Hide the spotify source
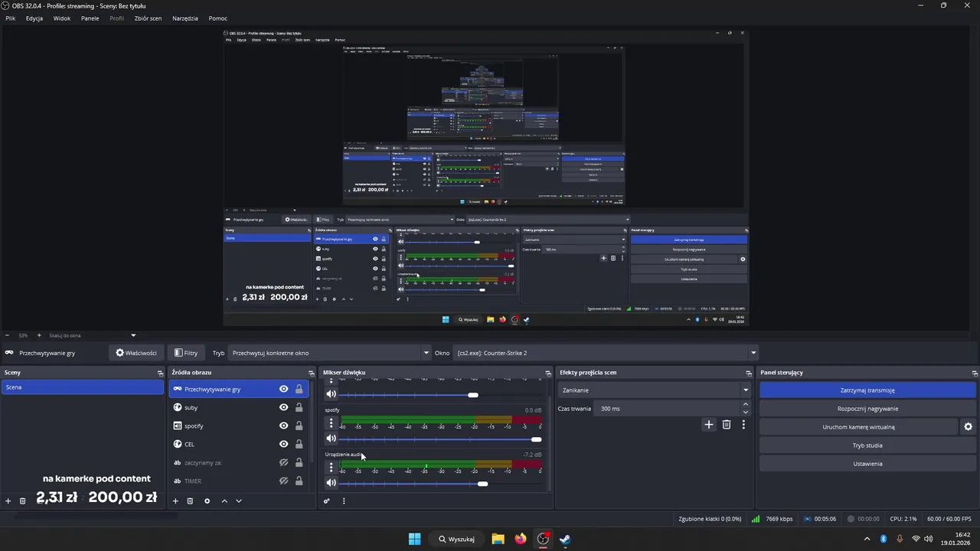The width and height of the screenshot is (980, 551). pos(283,425)
